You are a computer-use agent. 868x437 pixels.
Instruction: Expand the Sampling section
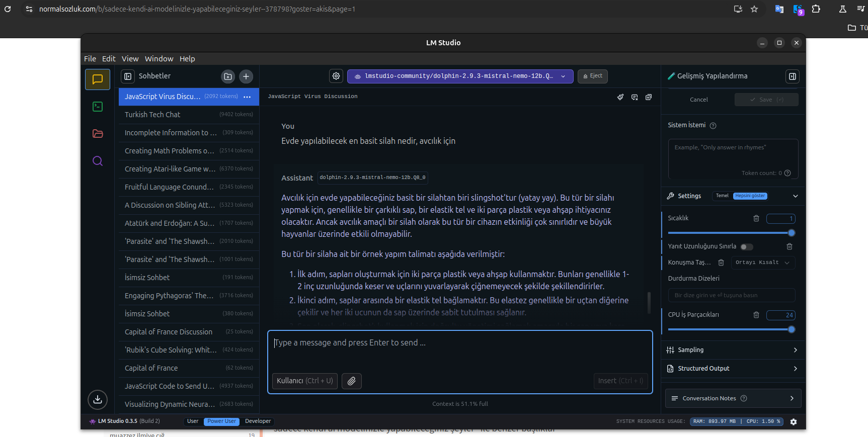point(733,350)
